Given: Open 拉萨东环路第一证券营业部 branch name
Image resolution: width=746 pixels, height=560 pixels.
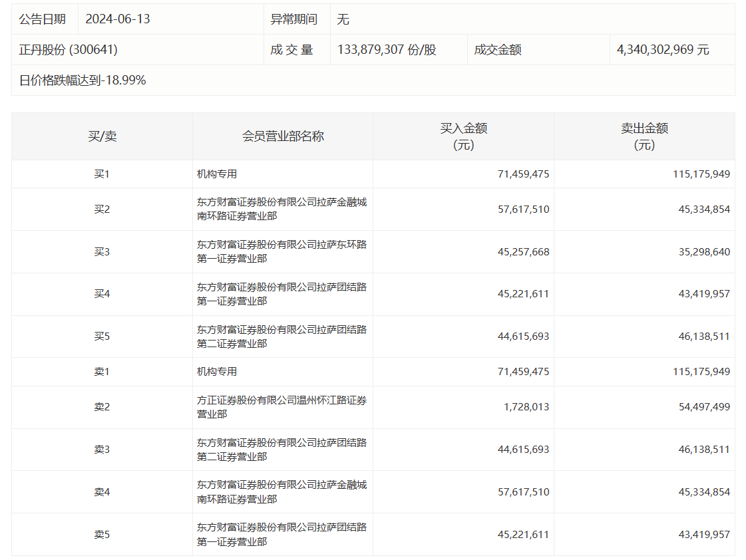Looking at the screenshot, I should point(281,251).
